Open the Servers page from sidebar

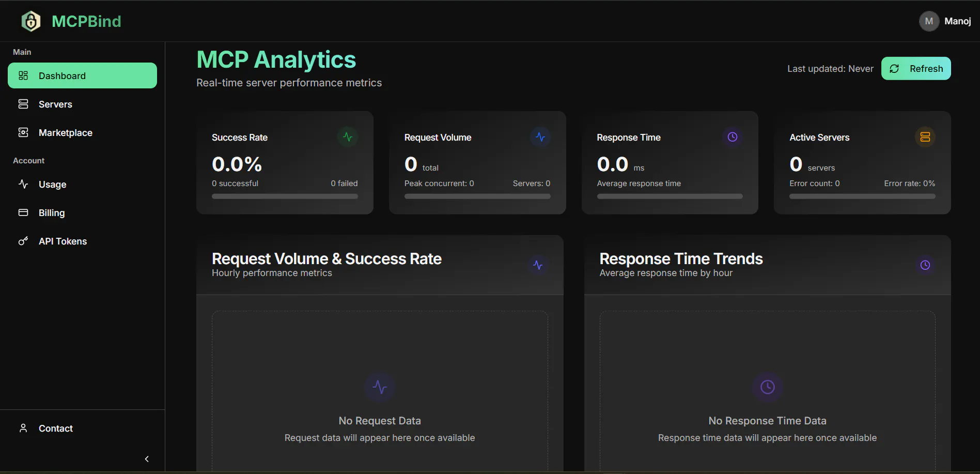[x=82, y=104]
